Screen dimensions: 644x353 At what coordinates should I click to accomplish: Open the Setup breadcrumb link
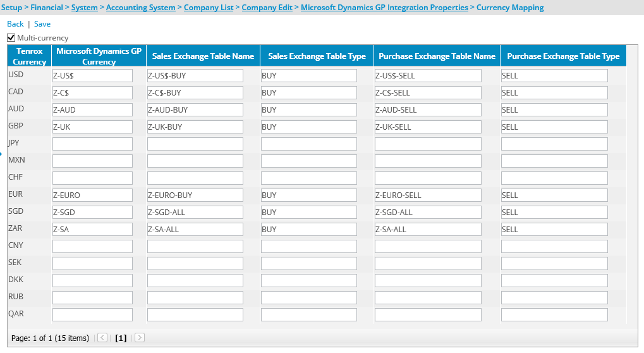pyautogui.click(x=11, y=8)
